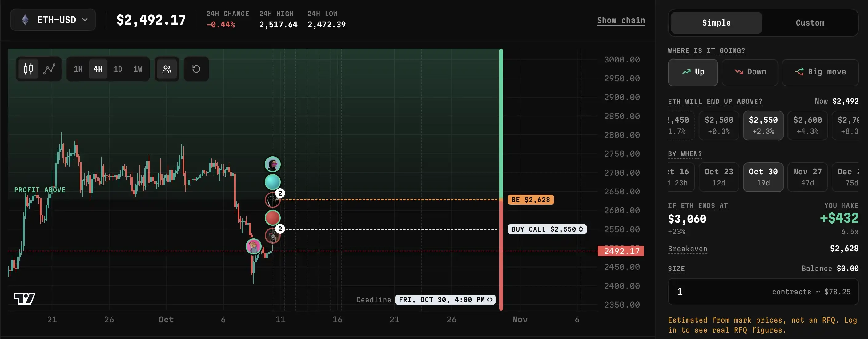Switch to the Custom tab
Viewport: 868px width, 339px height.
[x=810, y=23]
